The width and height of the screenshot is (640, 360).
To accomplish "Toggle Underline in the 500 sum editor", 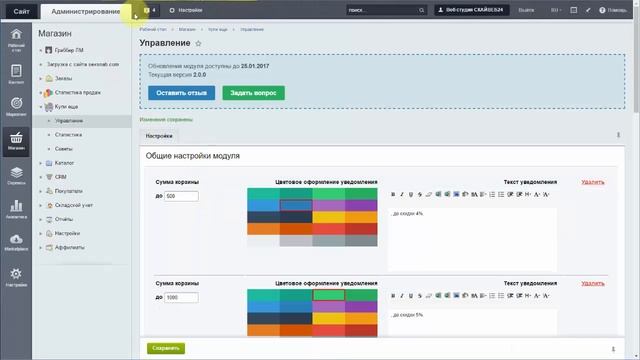I will [x=411, y=194].
